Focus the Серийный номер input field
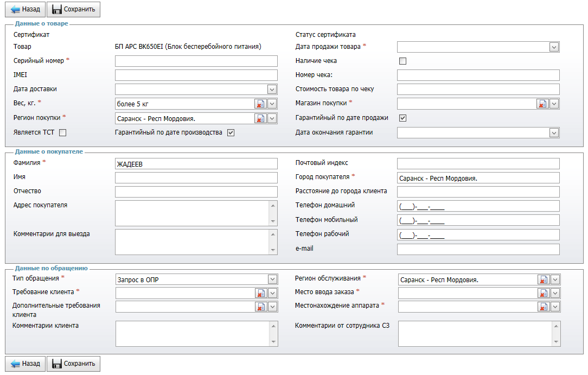 click(x=196, y=61)
